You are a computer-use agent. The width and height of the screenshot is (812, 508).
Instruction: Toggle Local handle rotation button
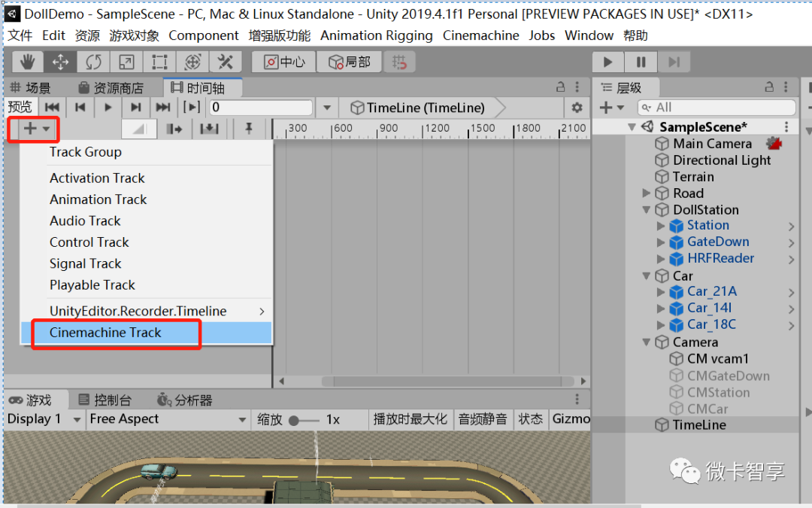click(x=350, y=62)
